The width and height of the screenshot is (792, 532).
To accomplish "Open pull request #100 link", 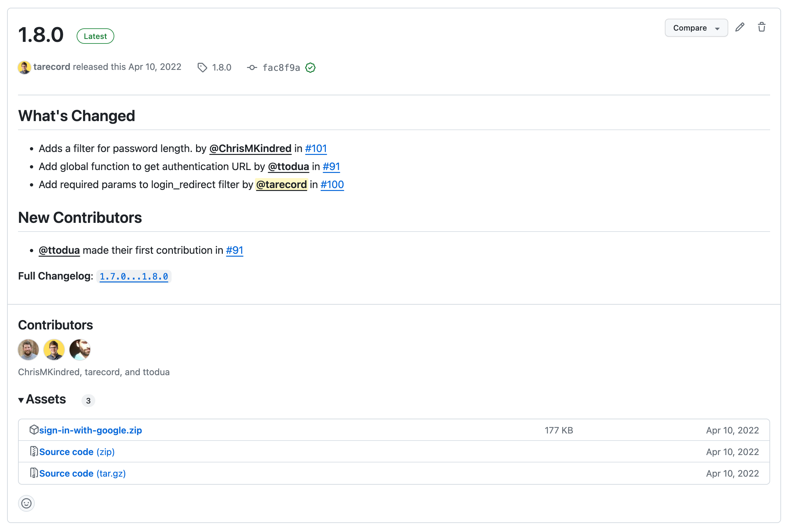I will [x=332, y=185].
